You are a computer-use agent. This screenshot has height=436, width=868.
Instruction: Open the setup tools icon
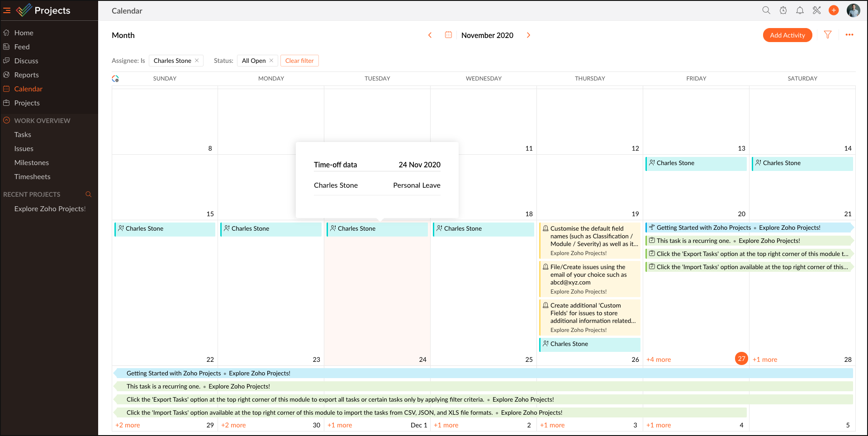[817, 10]
